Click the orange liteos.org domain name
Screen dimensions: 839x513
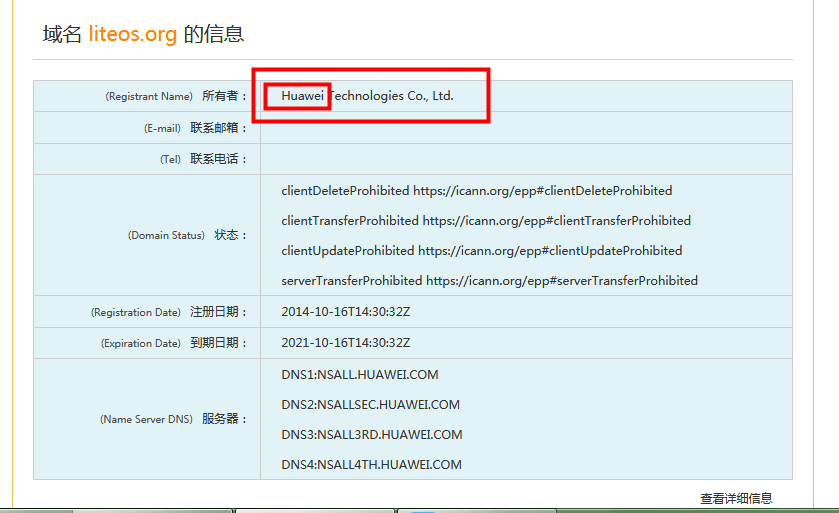point(132,34)
